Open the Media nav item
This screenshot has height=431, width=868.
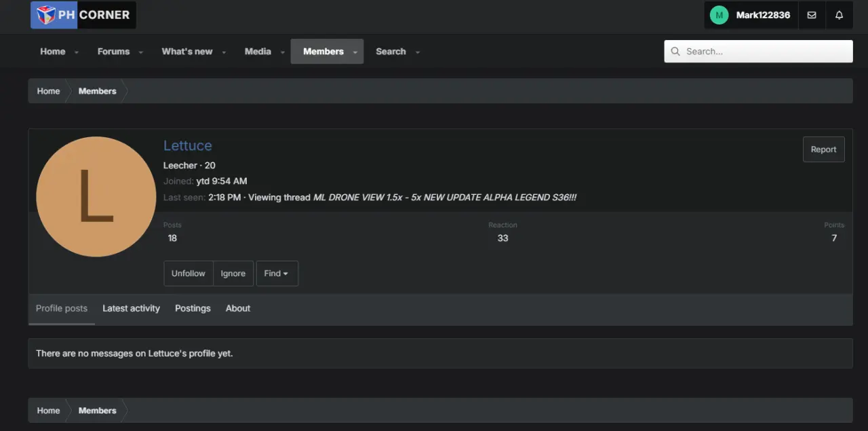(x=258, y=52)
